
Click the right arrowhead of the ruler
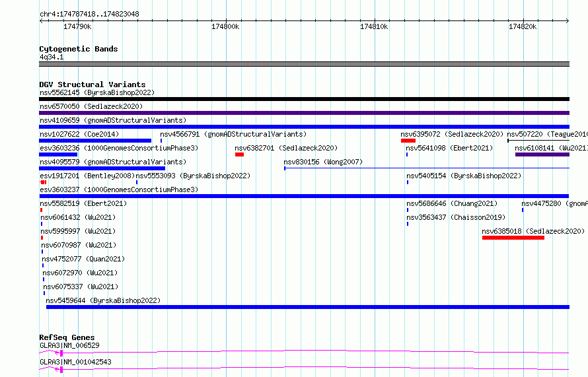(568, 20)
